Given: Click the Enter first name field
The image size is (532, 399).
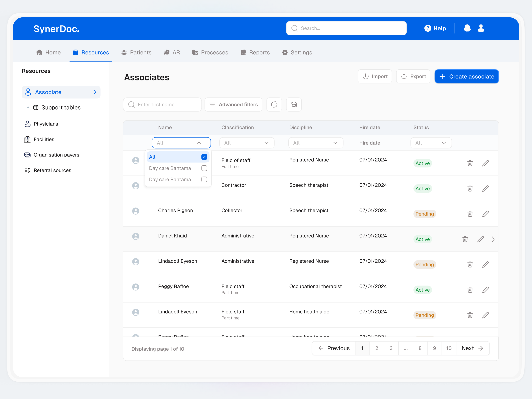Looking at the screenshot, I should tap(162, 104).
